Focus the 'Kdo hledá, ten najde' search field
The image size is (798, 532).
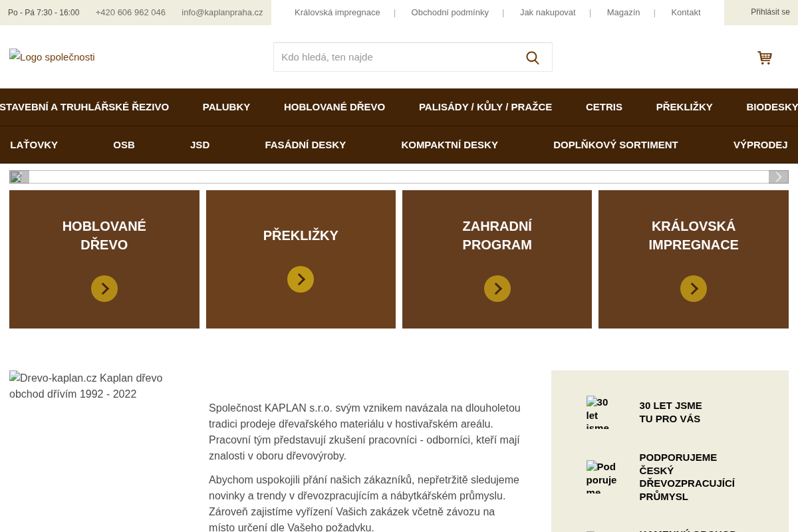point(396,57)
